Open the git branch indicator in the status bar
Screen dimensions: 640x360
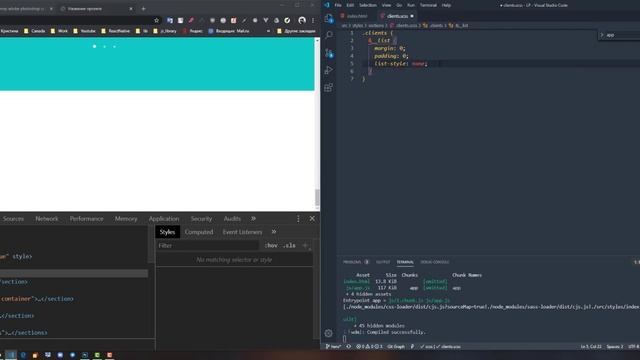click(333, 347)
